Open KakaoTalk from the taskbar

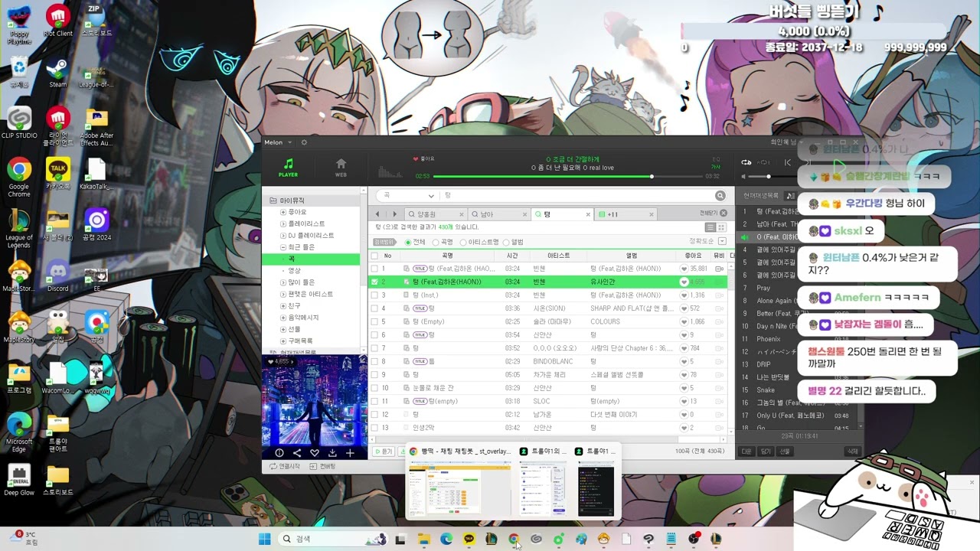point(469,539)
